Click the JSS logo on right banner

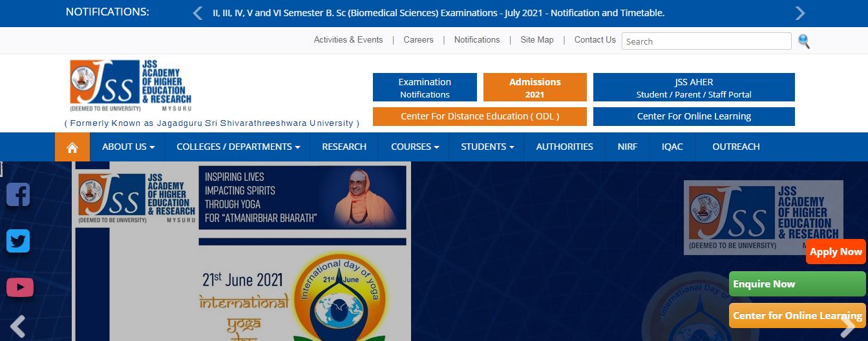point(763,218)
